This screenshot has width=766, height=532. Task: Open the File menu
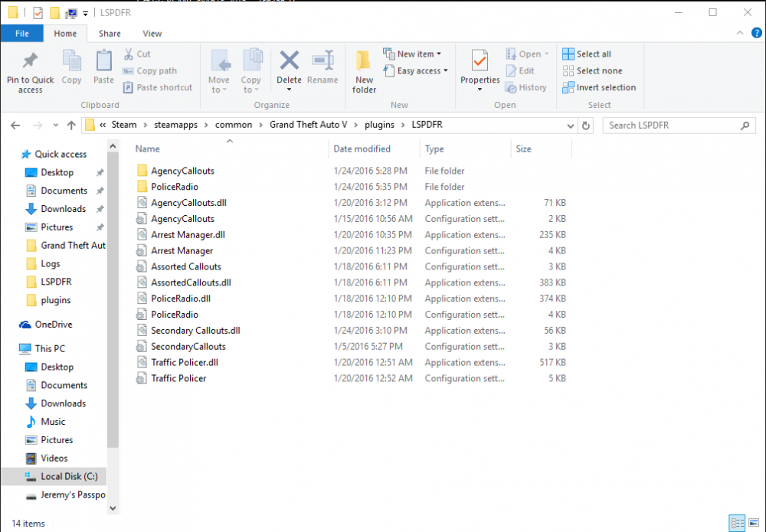[23, 33]
